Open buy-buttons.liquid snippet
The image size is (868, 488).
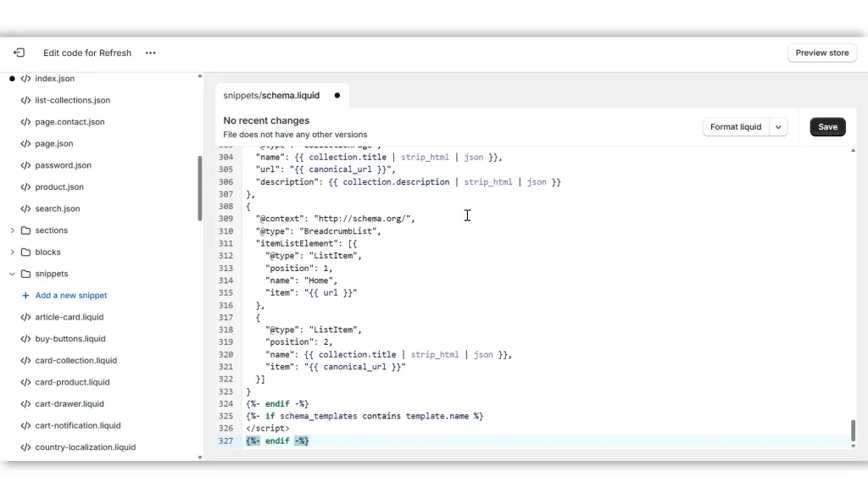pyautogui.click(x=70, y=339)
